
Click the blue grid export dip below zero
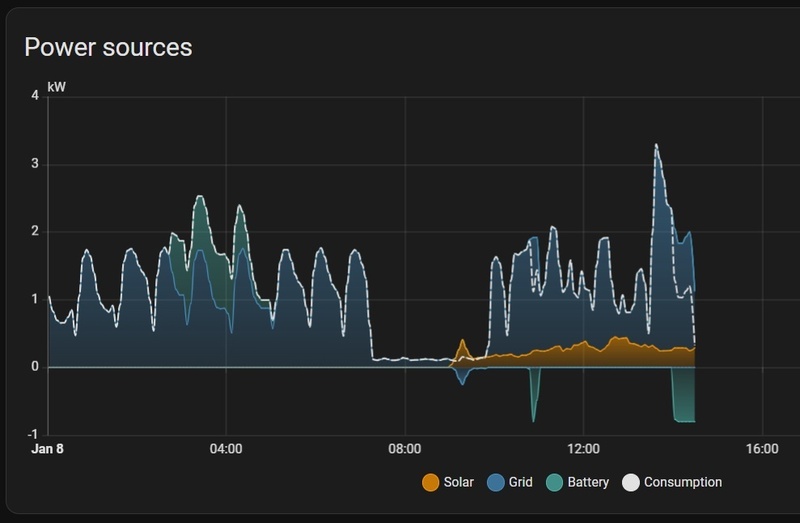[x=462, y=377]
